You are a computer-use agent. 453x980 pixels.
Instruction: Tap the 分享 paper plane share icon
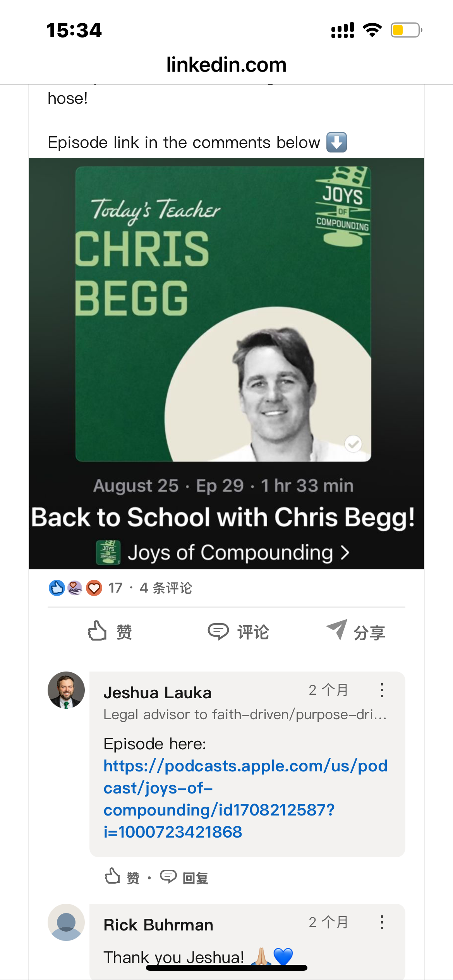[337, 630]
